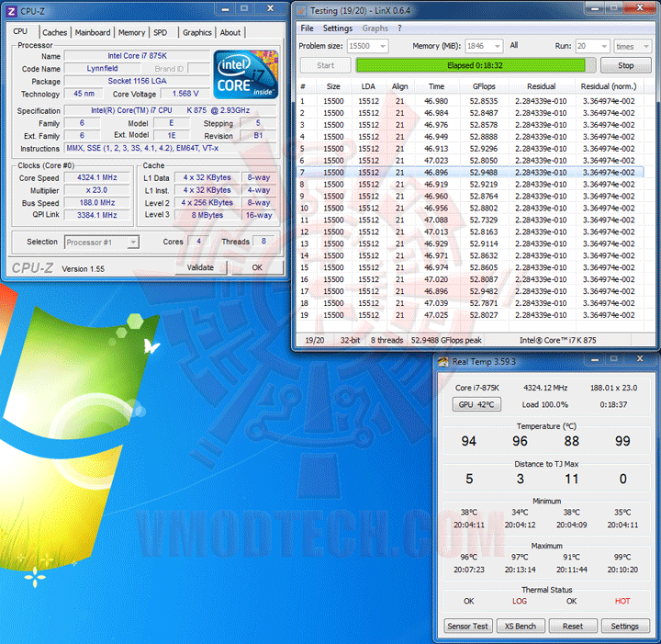Click the GPU 42°C button in Real Temp
This screenshot has height=644, width=661.
click(x=476, y=404)
